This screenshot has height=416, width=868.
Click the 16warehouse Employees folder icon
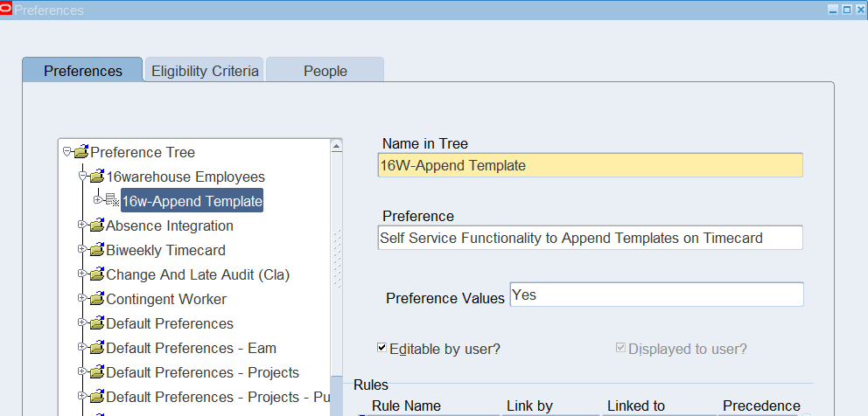[96, 177]
